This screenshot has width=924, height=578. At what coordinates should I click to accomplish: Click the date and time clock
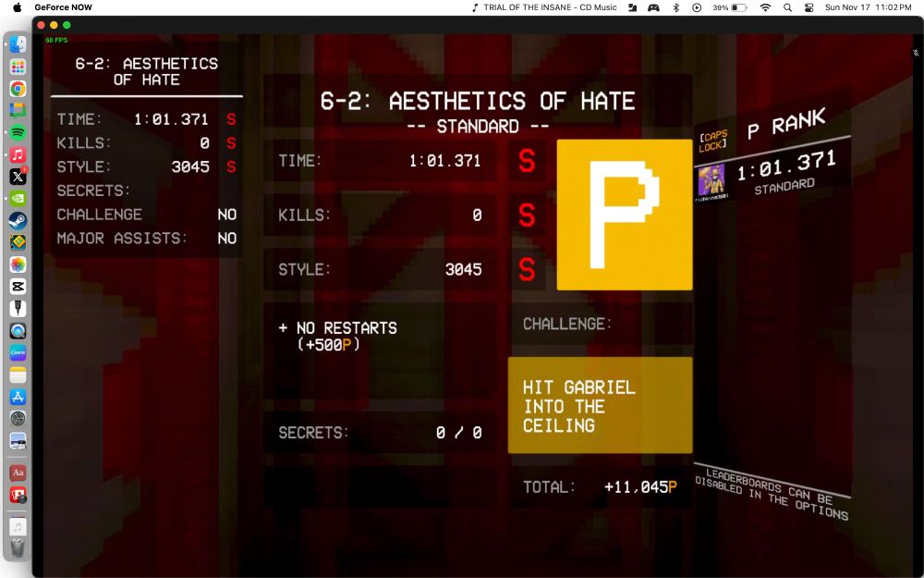click(x=868, y=7)
